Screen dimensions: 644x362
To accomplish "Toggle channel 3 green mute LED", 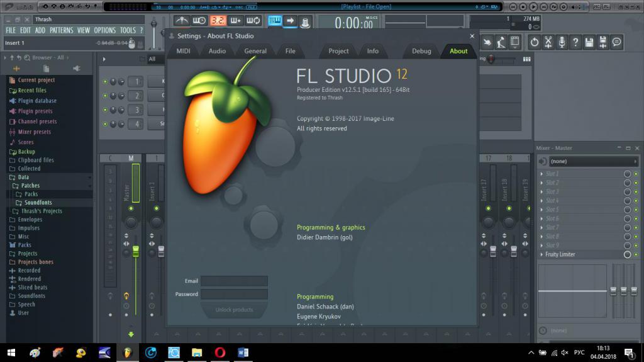I will 105,110.
